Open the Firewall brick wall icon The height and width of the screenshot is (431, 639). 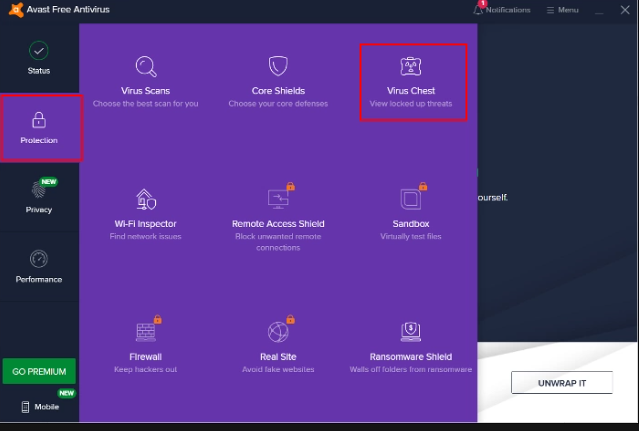[x=145, y=332]
